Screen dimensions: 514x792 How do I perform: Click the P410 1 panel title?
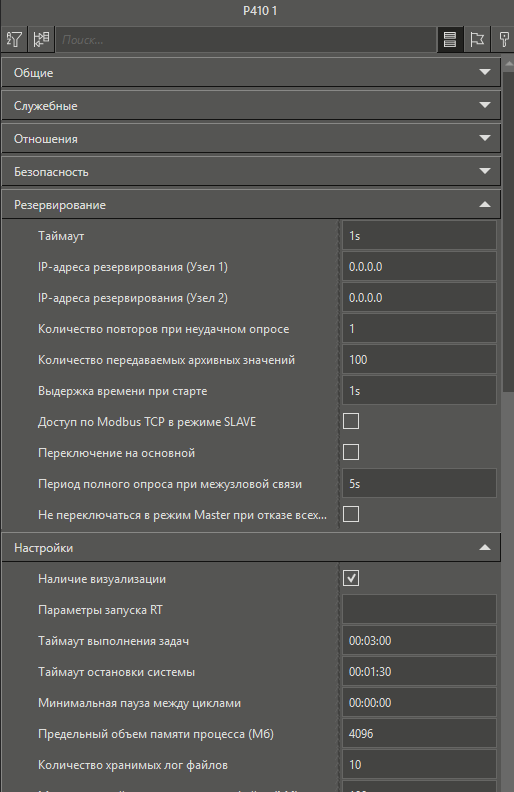(260, 11)
